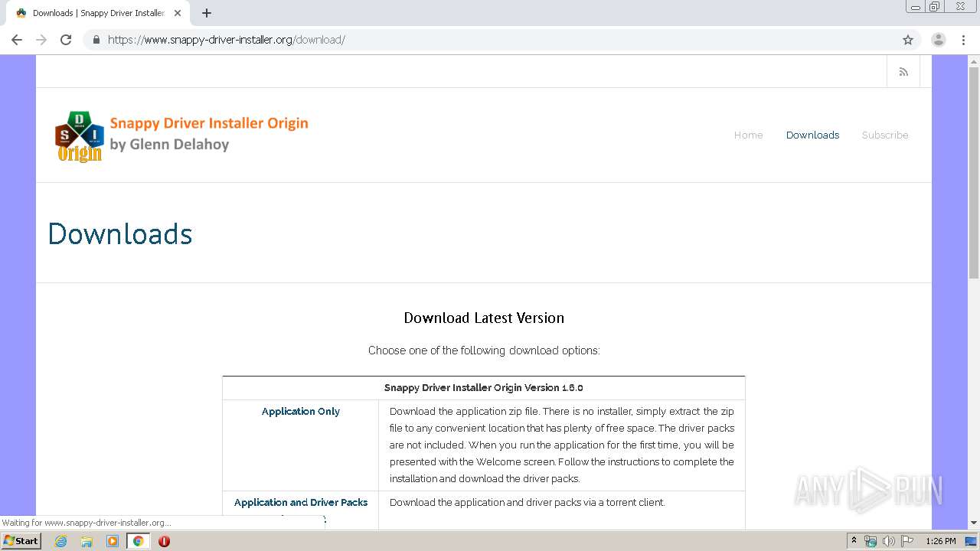Open the volume speaker tray icon

pyautogui.click(x=888, y=541)
